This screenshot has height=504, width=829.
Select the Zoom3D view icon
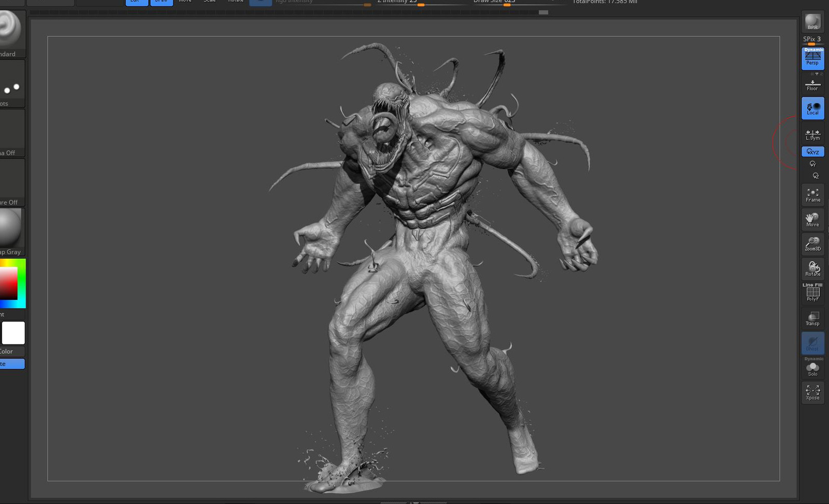point(812,244)
